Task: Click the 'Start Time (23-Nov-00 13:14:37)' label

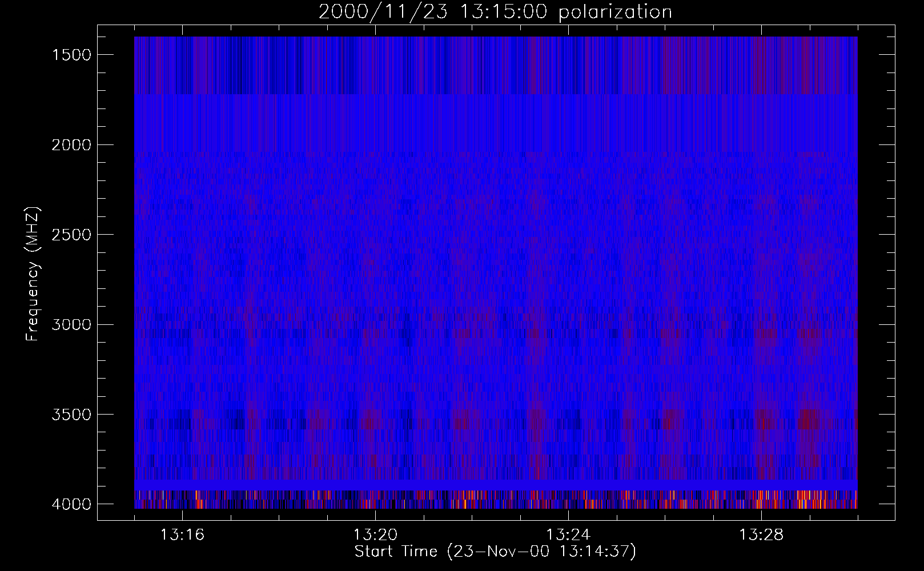Action: click(x=495, y=552)
